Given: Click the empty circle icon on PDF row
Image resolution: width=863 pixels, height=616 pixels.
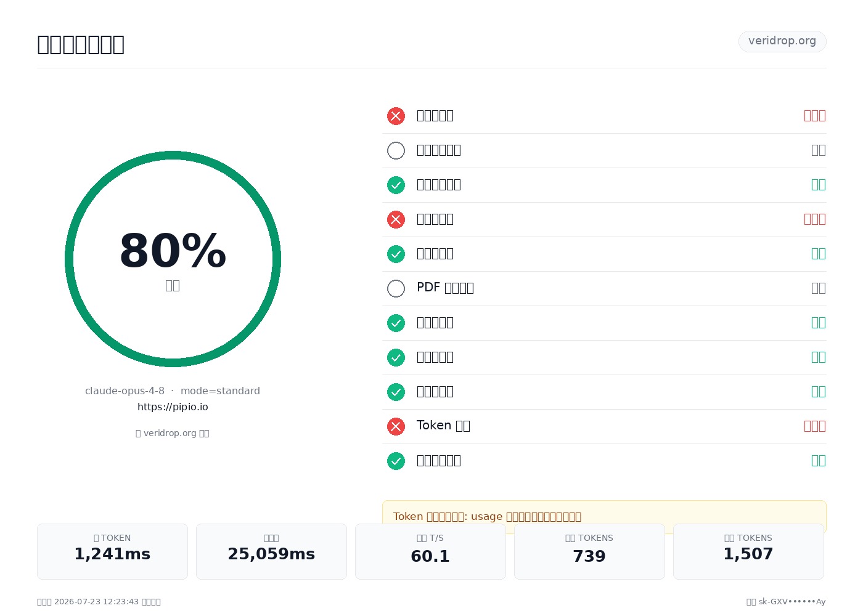Looking at the screenshot, I should (x=396, y=288).
